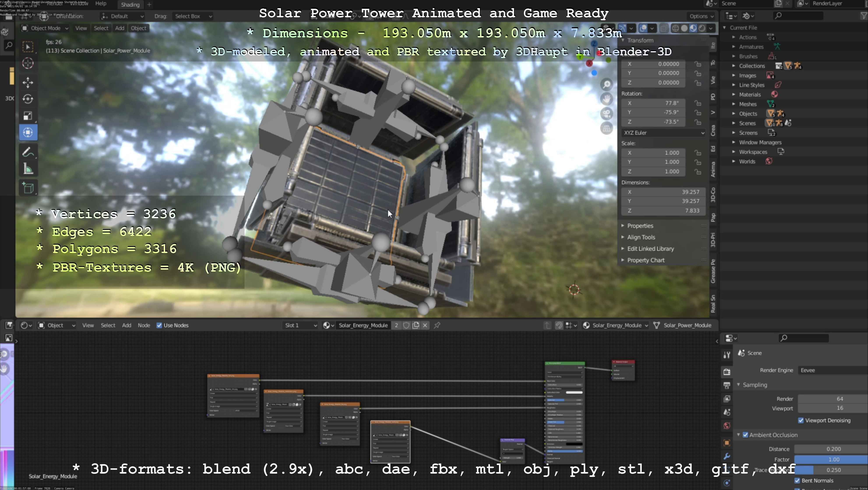Toggle camera view navigation icon
The height and width of the screenshot is (490, 868).
tap(607, 114)
